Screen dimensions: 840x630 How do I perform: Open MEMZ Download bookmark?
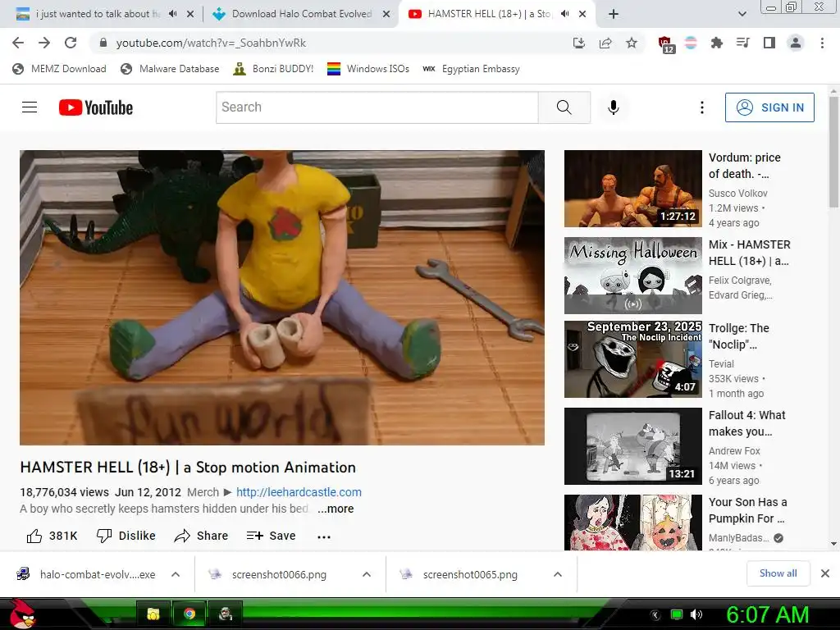pos(59,69)
